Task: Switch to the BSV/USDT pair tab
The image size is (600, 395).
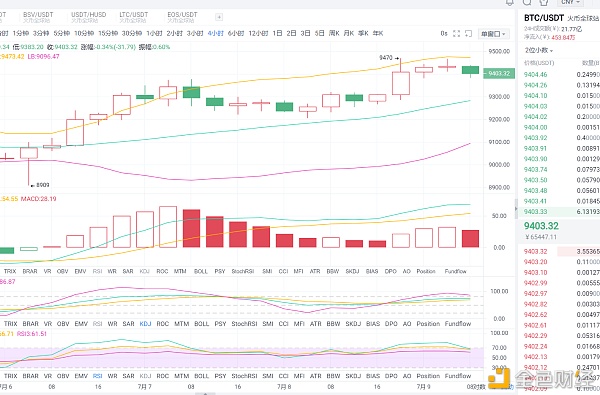Action: (x=38, y=17)
